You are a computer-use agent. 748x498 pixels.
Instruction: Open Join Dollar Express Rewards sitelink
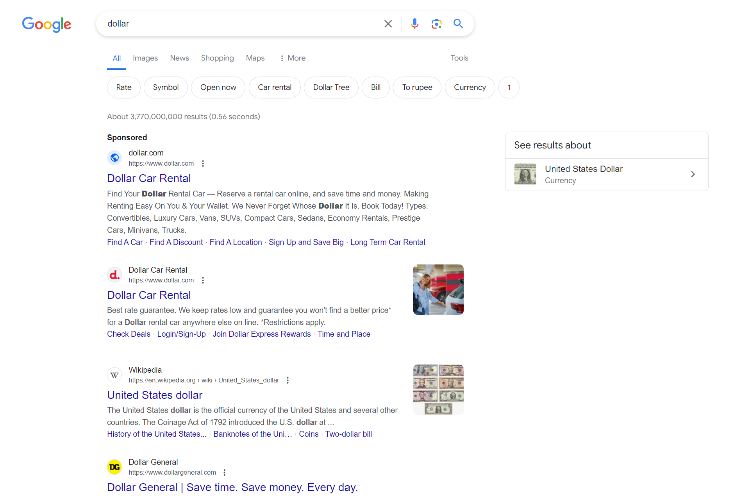[x=262, y=334]
